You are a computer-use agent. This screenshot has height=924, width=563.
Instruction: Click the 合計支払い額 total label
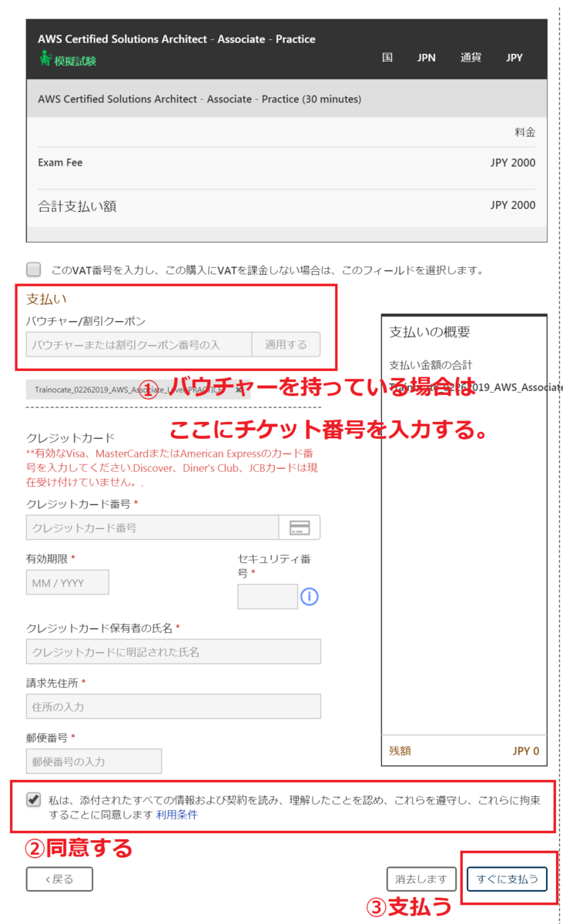point(77,206)
